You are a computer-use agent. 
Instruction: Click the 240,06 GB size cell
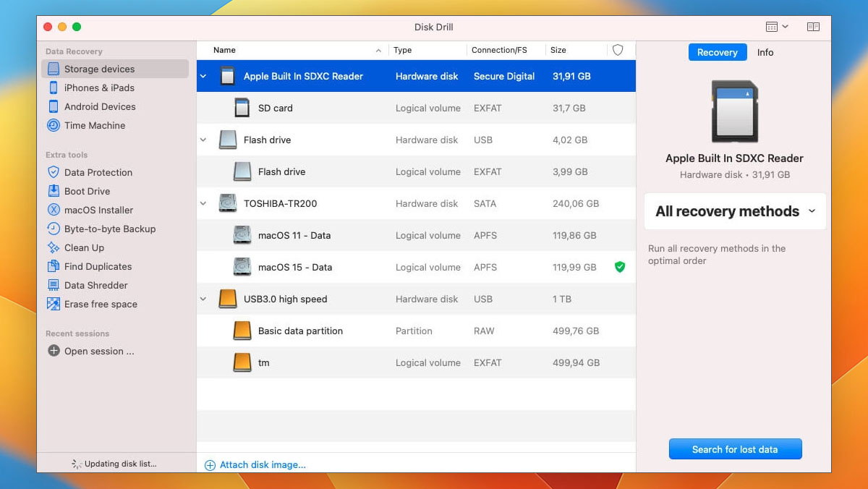point(576,203)
